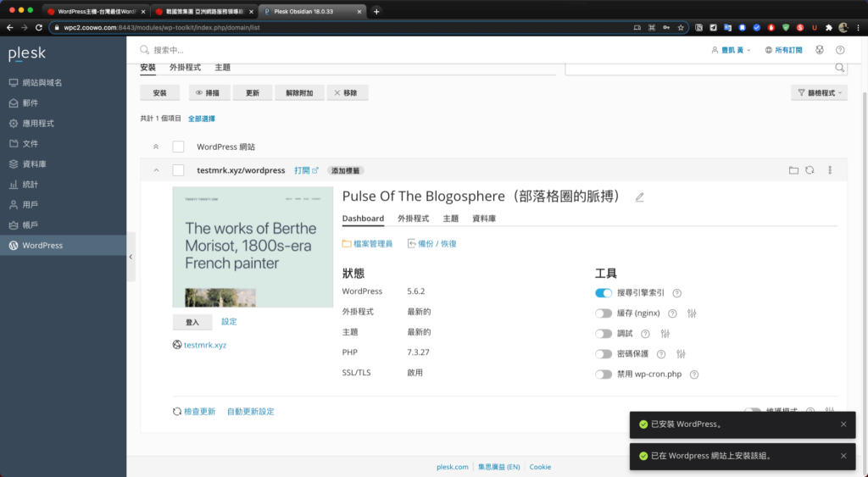Open site Plugins tab
Image resolution: width=868 pixels, height=477 pixels.
tap(413, 219)
